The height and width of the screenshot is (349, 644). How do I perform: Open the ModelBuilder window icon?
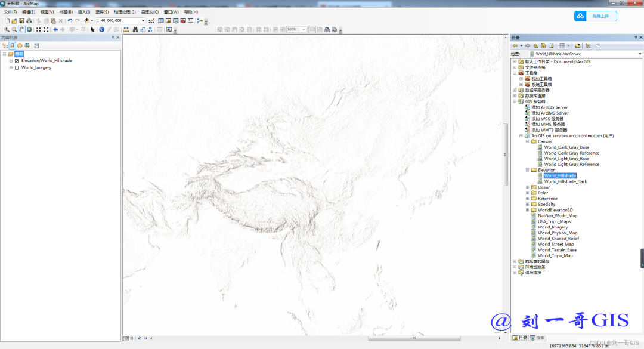200,20
